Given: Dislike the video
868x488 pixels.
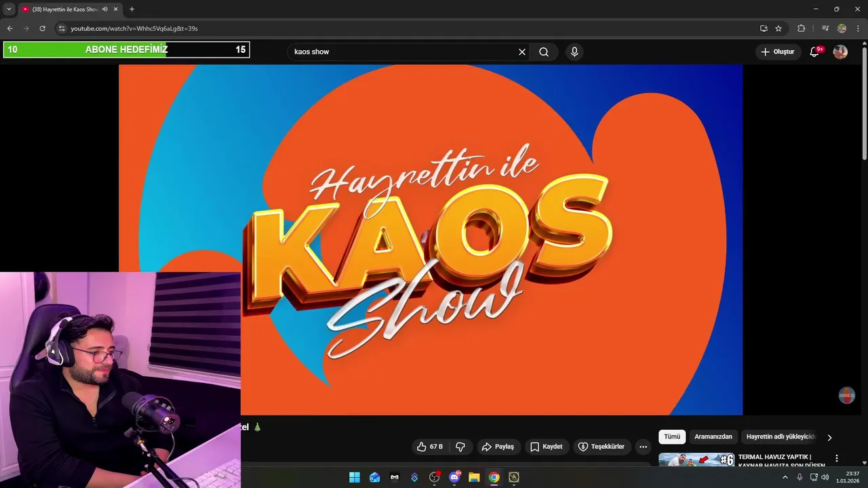Looking at the screenshot, I should [x=460, y=447].
